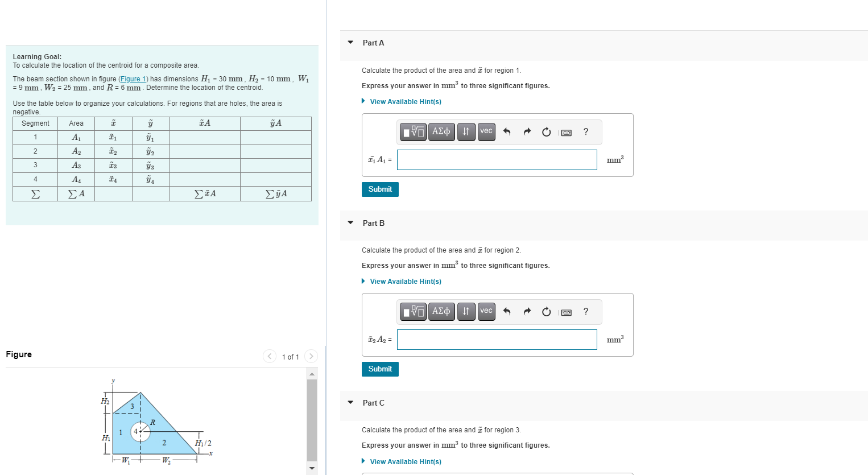
Task: Redo input in the Part B answer toolbar
Action: point(527,311)
